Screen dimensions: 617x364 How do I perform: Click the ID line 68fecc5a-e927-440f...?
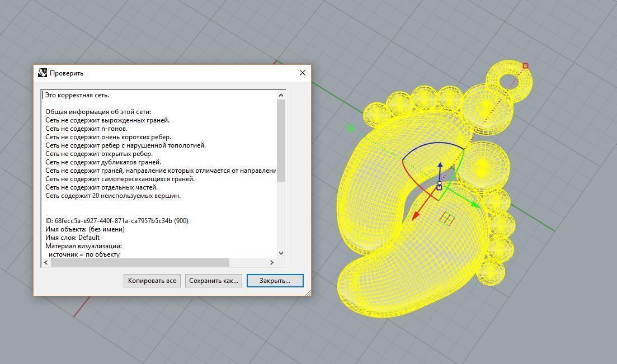[x=117, y=221]
